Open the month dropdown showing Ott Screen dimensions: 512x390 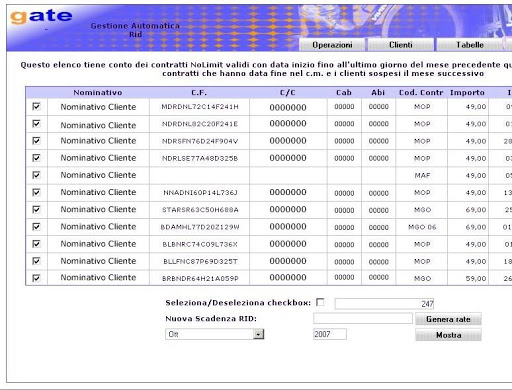click(x=214, y=334)
